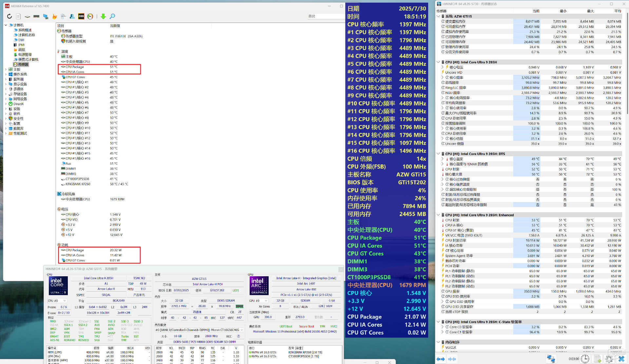This screenshot has width=629, height=364.
Task: Expand the 核心电压 sensor row
Action: [x=443, y=67]
